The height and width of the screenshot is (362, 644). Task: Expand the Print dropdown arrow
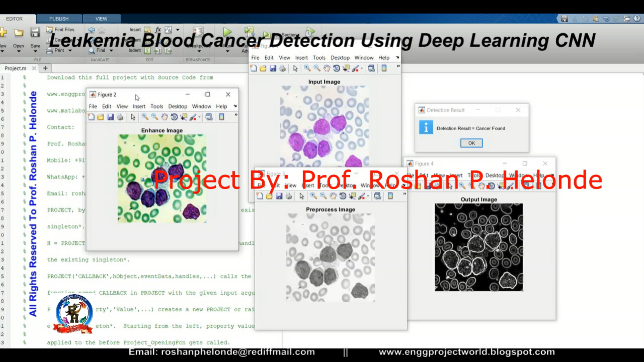(70, 51)
